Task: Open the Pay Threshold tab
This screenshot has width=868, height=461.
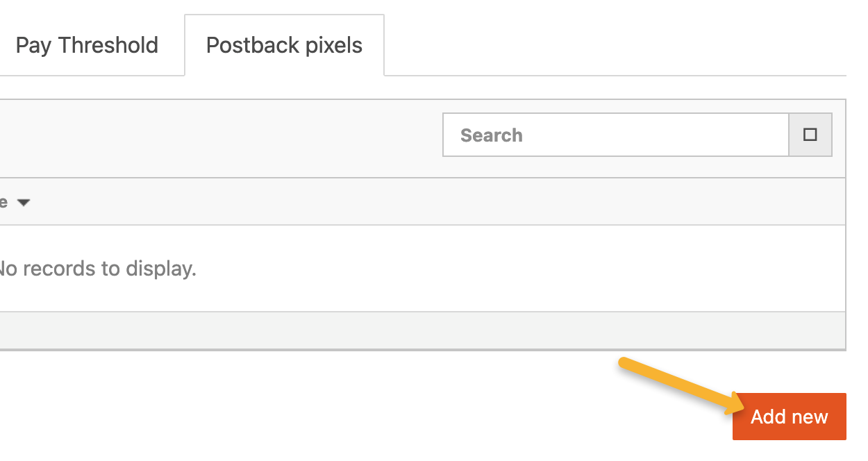Action: 87,46
